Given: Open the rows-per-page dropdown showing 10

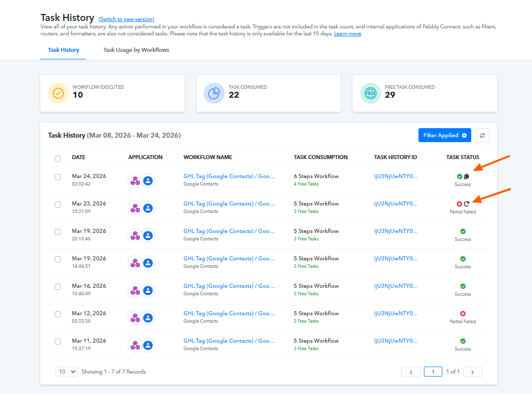Looking at the screenshot, I should point(67,372).
